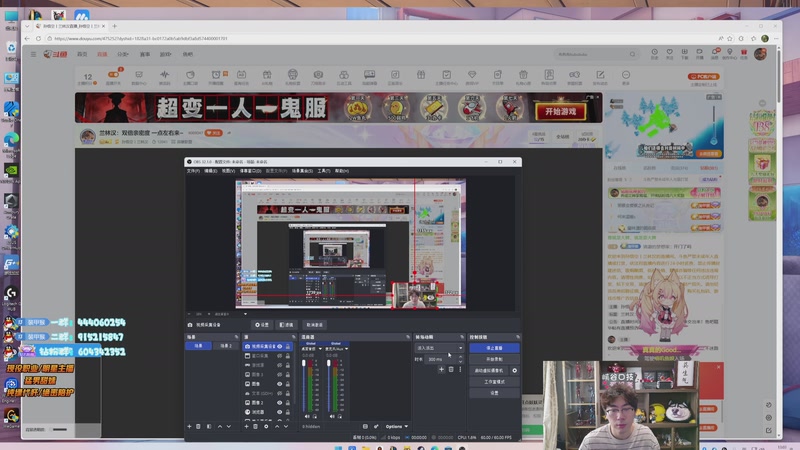Open OBS 文件(F) menu

[193, 171]
